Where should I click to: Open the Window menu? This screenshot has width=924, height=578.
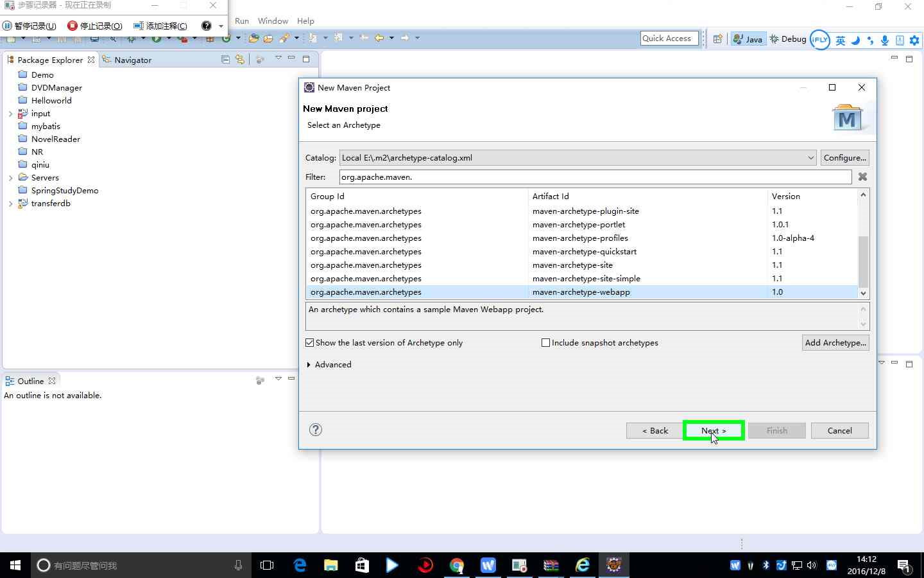click(273, 21)
